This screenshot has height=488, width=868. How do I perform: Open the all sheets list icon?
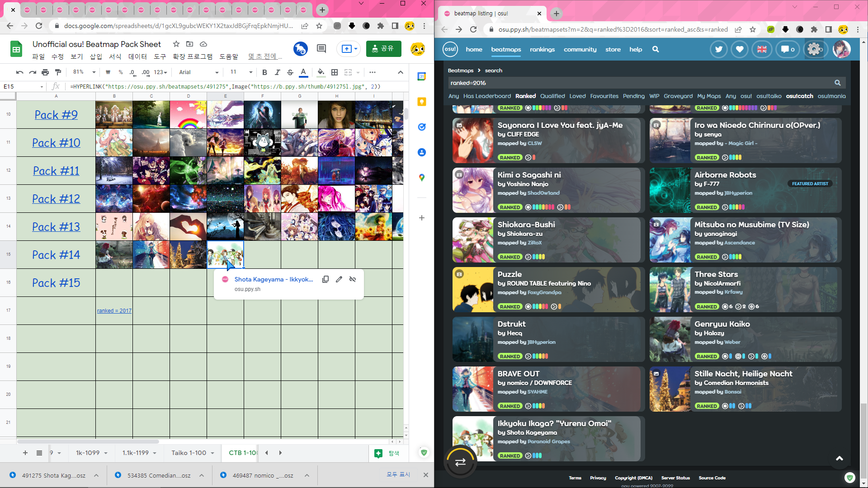39,453
